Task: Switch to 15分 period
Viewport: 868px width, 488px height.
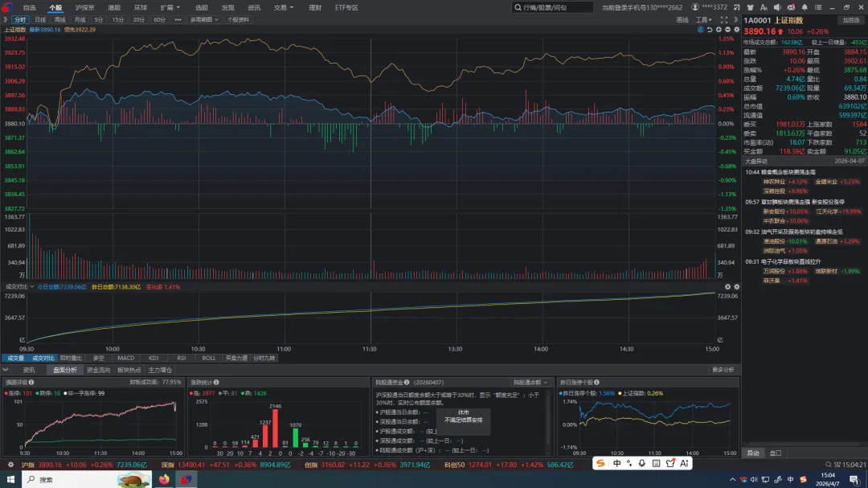Action: pyautogui.click(x=118, y=19)
